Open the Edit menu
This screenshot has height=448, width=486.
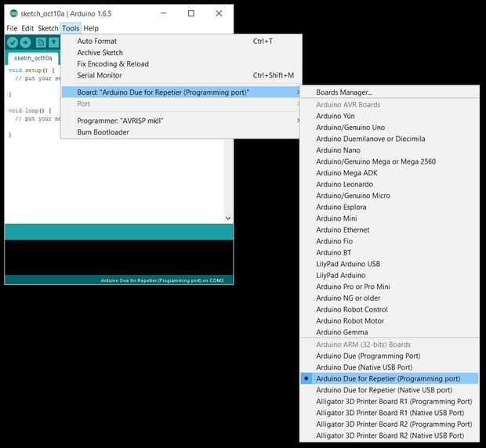(27, 28)
